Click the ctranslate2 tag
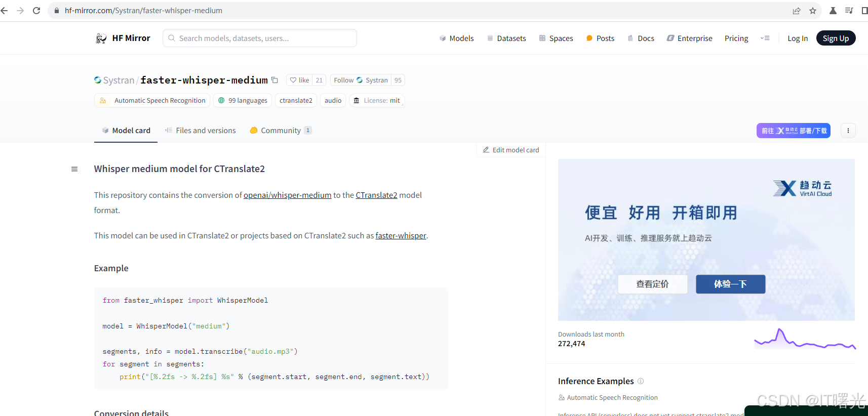Viewport: 868px width, 416px height. tap(296, 101)
